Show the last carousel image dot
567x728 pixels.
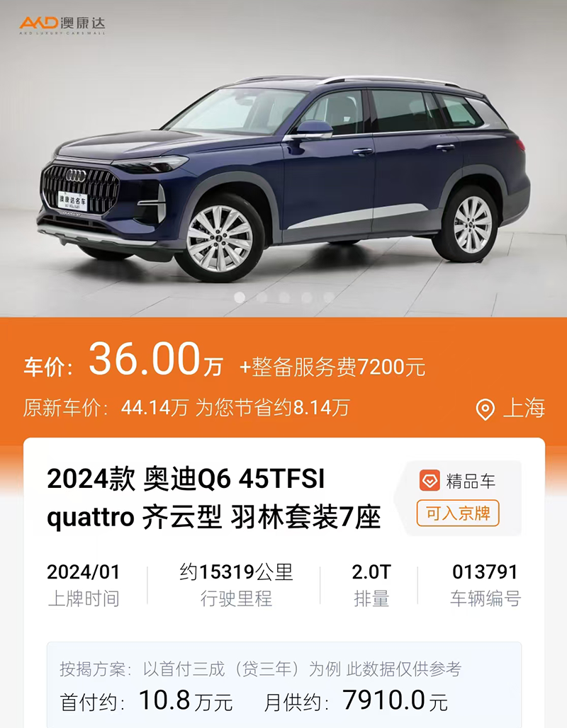[x=329, y=297]
